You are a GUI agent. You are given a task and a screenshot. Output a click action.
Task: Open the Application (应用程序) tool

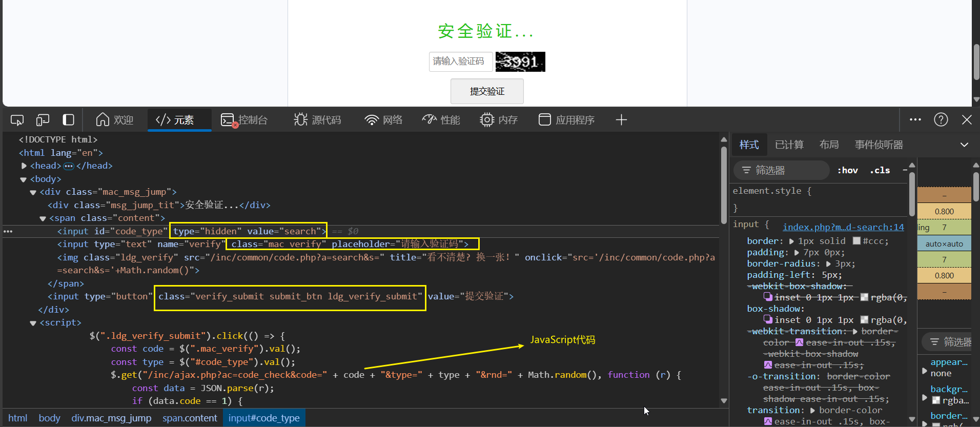coord(566,120)
